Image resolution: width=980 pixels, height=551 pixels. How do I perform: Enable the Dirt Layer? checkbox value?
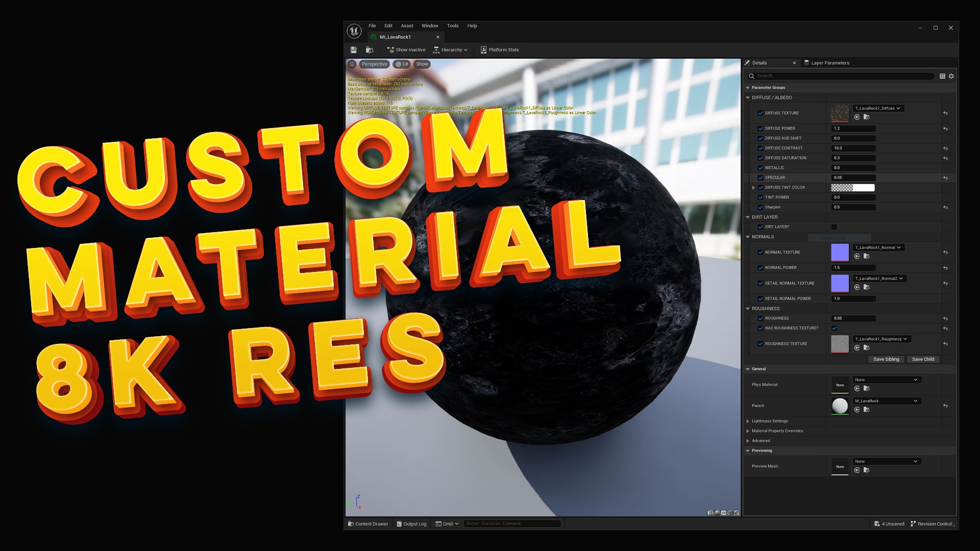pyautogui.click(x=835, y=227)
